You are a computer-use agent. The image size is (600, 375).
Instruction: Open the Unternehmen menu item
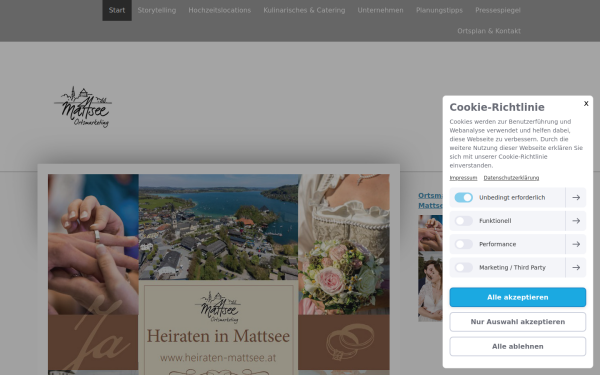[380, 10]
